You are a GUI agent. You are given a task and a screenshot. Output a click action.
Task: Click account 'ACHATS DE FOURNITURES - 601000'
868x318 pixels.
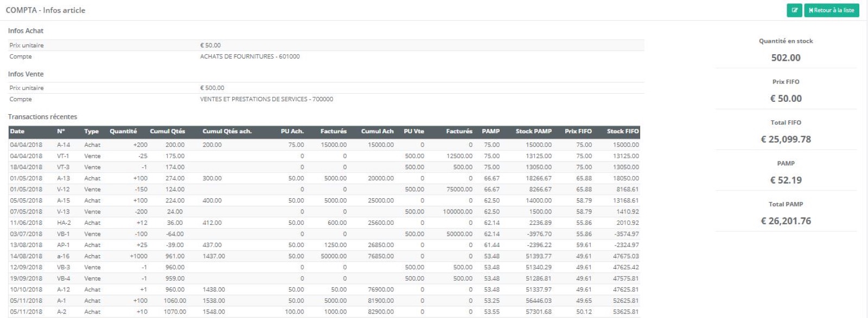pos(250,56)
